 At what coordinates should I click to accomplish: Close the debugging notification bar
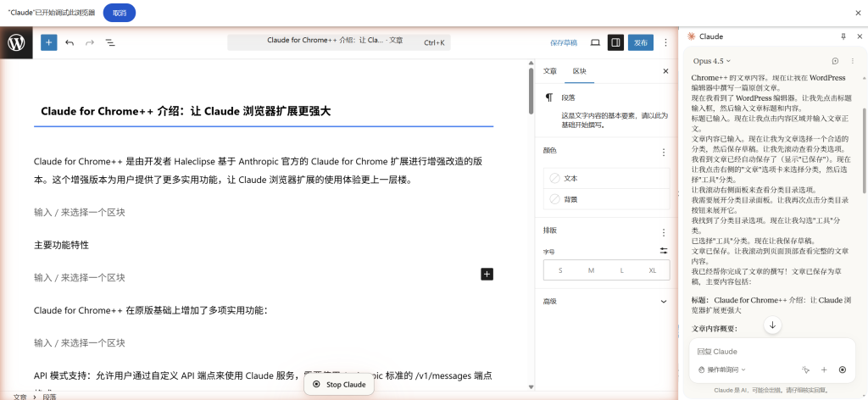click(858, 13)
